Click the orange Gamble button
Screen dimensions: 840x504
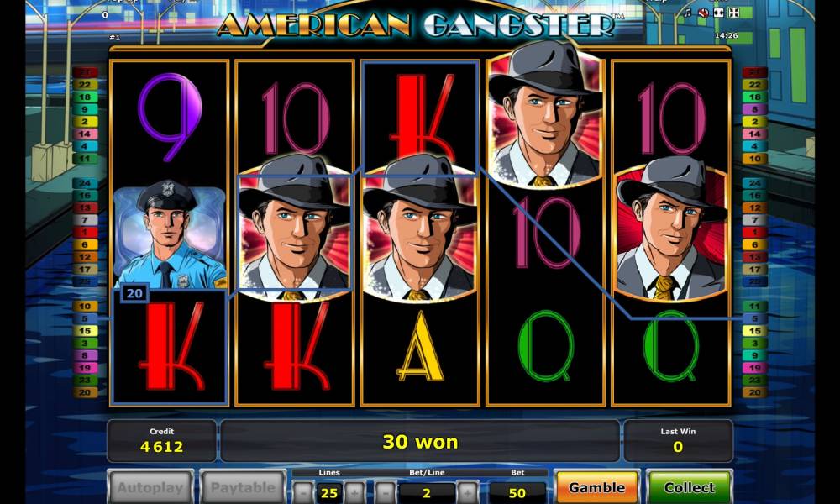point(596,487)
